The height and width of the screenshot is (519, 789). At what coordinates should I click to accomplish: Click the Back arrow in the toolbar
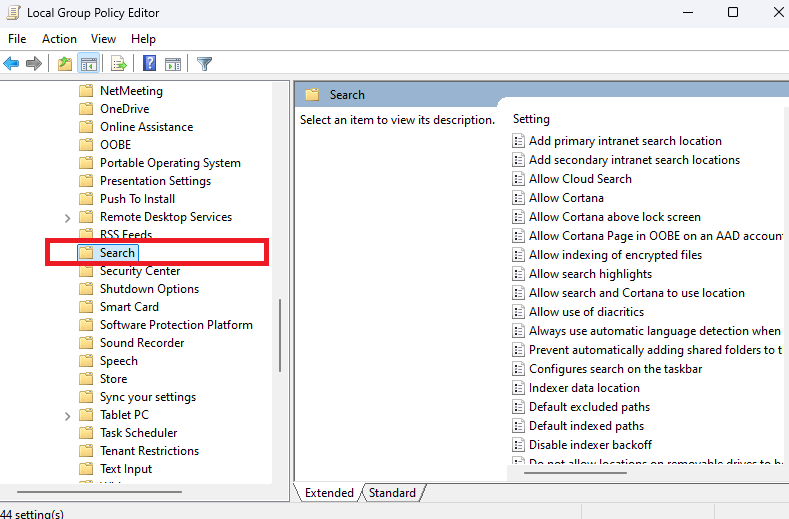[11, 64]
